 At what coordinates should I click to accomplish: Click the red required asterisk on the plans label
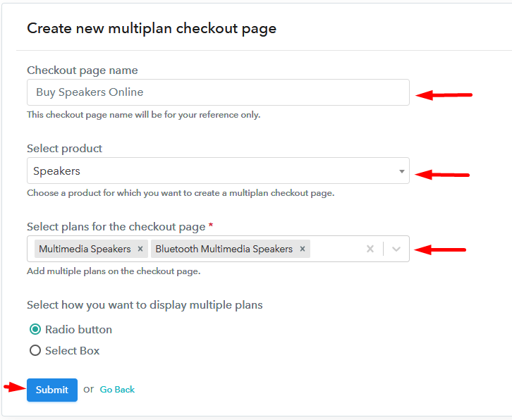pyautogui.click(x=211, y=226)
